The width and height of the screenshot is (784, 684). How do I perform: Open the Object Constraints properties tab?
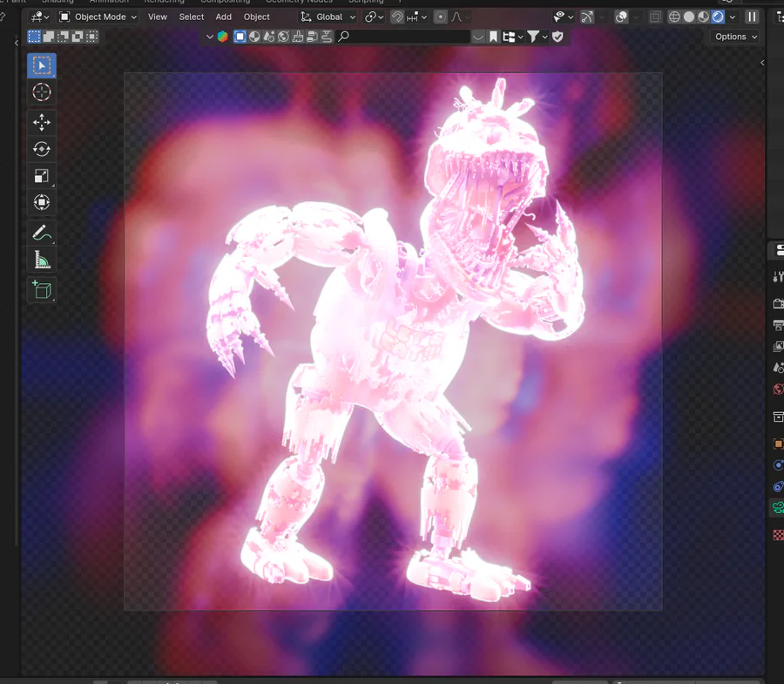click(778, 486)
